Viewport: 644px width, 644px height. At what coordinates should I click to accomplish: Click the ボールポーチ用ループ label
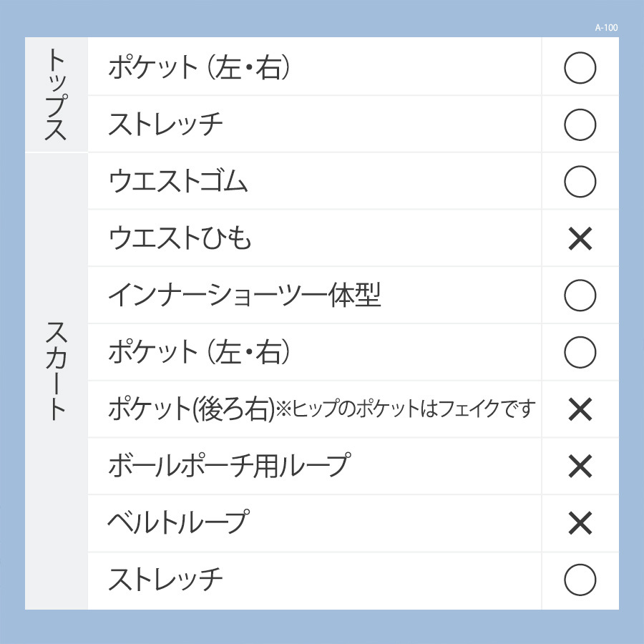coord(230,466)
